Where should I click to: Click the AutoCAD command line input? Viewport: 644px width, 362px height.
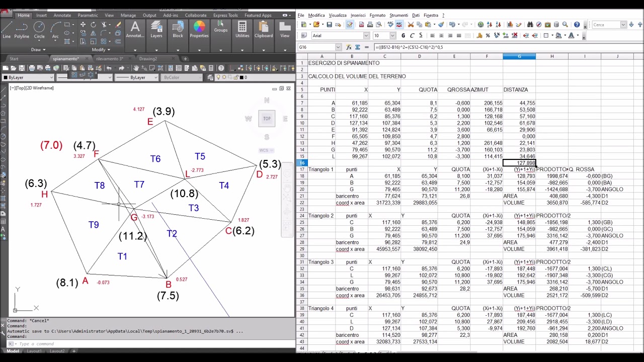pos(151,344)
